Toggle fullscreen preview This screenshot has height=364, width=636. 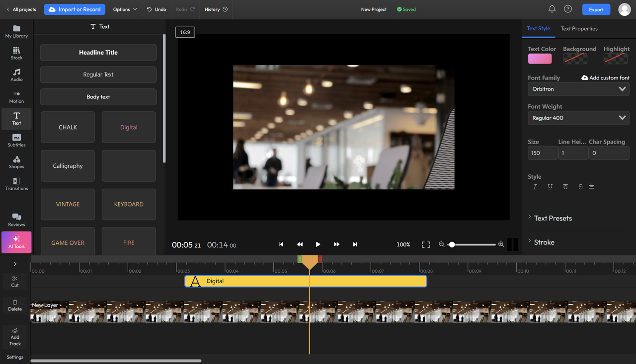pyautogui.click(x=426, y=244)
